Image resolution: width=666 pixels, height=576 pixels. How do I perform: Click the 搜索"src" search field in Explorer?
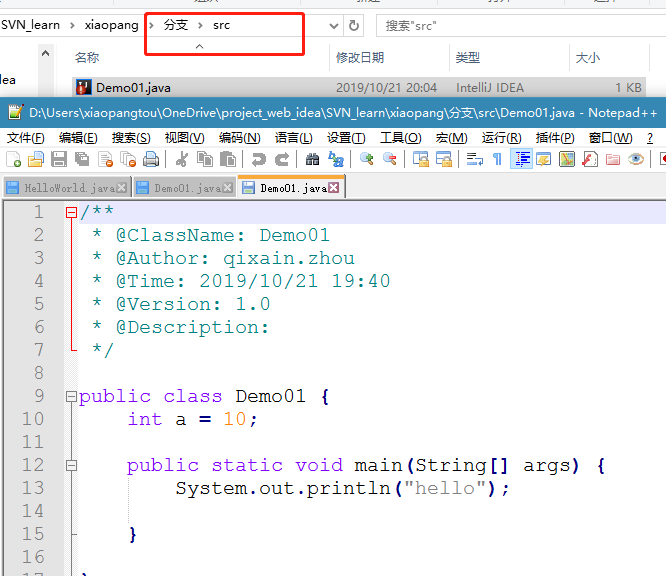point(521,26)
